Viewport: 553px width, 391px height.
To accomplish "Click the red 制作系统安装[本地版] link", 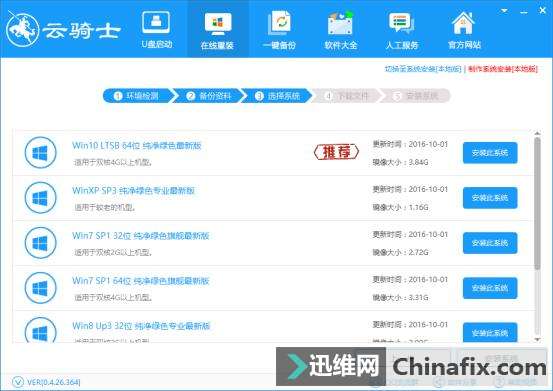I will pos(503,69).
